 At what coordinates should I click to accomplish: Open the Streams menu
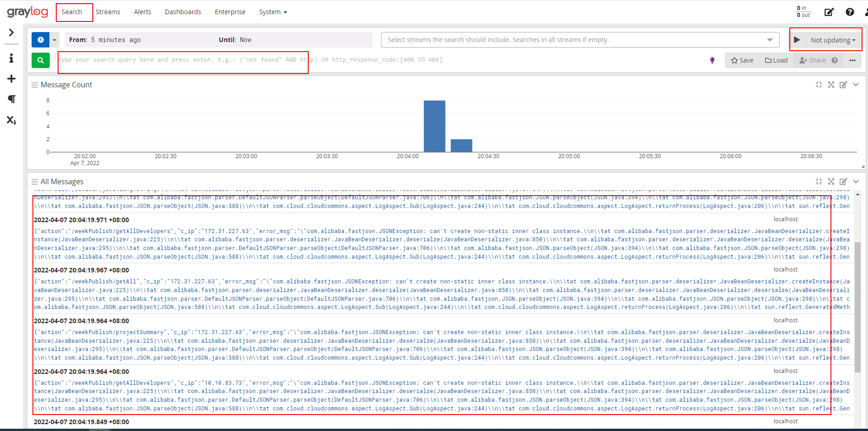click(x=108, y=12)
